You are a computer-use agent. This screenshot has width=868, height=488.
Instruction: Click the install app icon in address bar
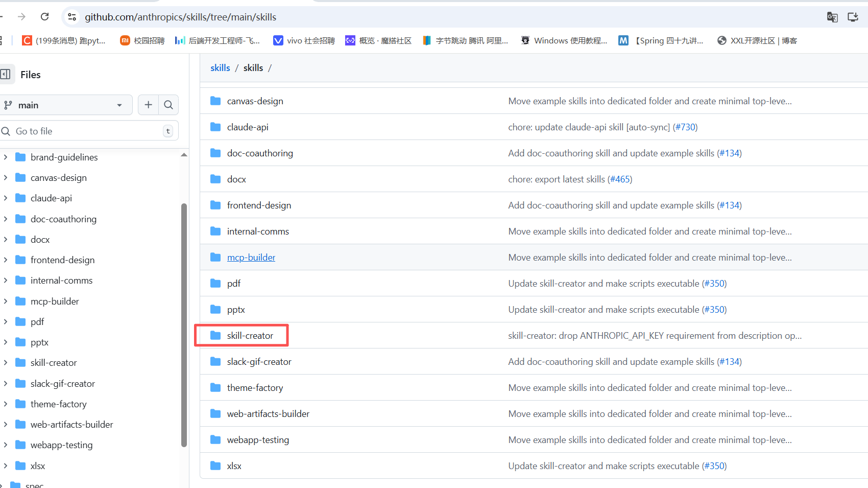coord(853,17)
